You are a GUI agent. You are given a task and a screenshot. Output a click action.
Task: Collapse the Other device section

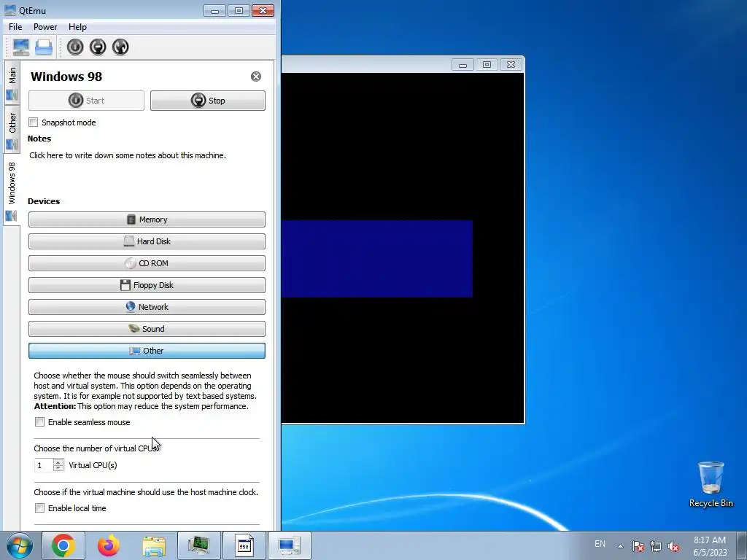[147, 351]
